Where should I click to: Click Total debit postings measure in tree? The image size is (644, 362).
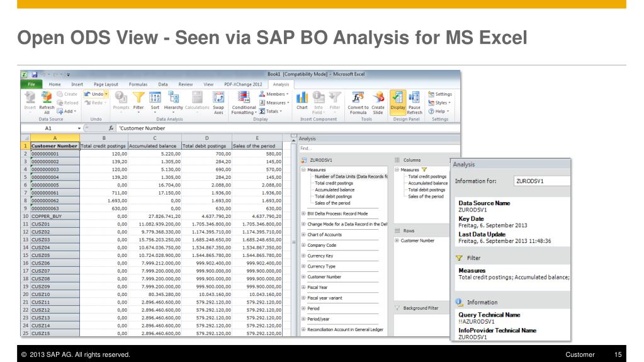click(333, 196)
